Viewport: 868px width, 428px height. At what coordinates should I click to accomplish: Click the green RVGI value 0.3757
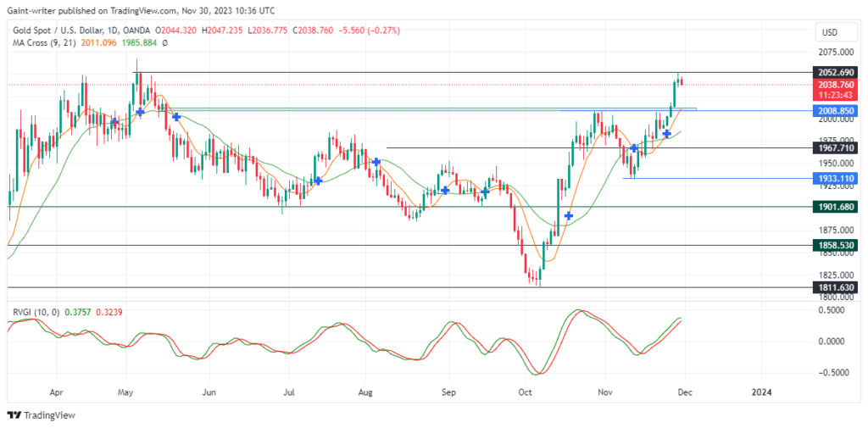pos(77,312)
